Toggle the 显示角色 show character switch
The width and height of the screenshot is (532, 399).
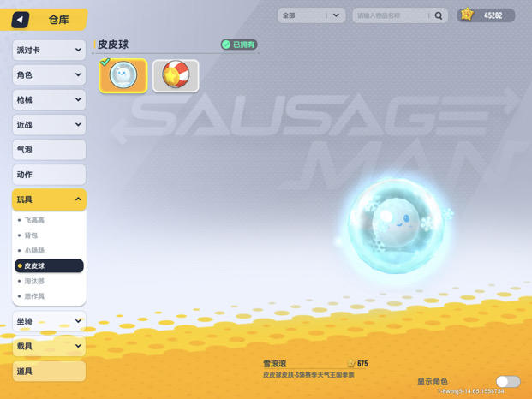point(508,382)
